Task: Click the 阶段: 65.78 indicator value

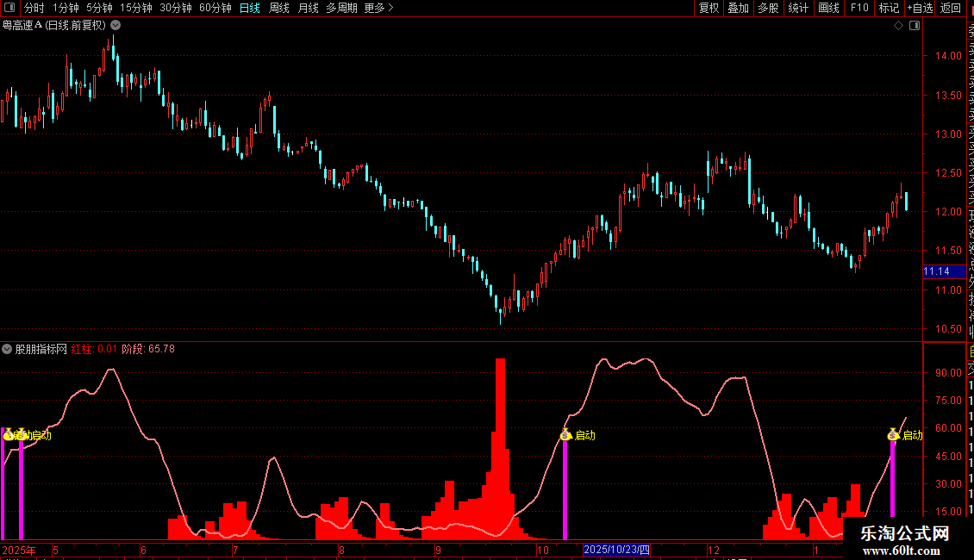Action: point(148,349)
